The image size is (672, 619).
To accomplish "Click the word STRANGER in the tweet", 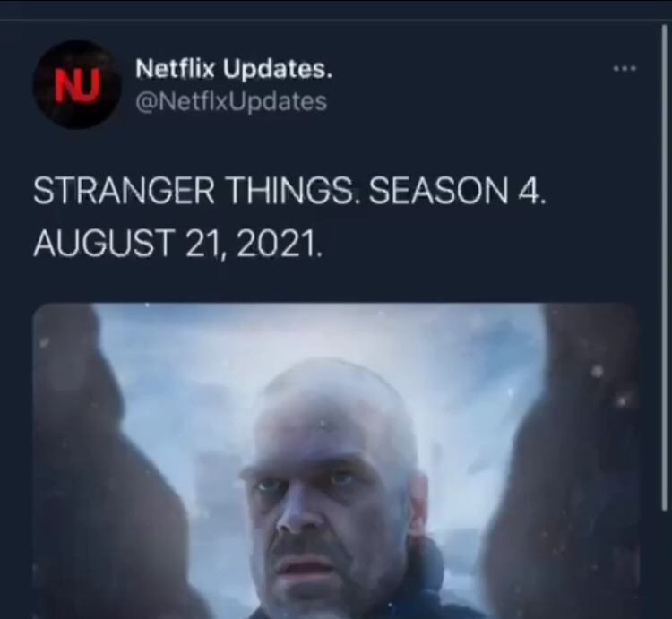I will [124, 191].
